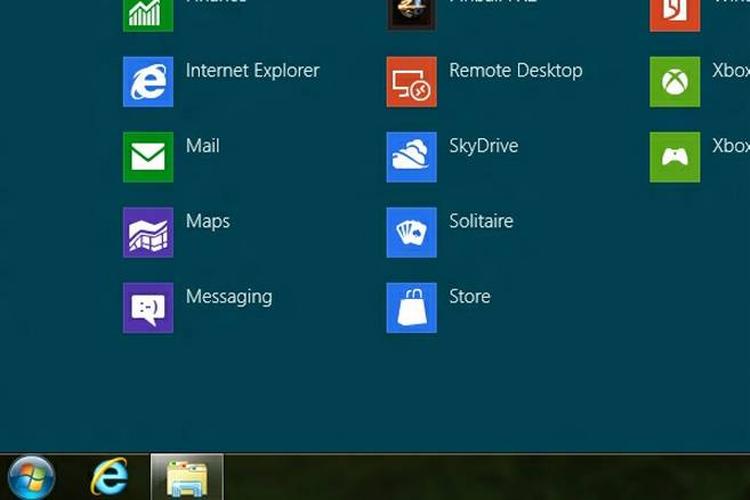Open the green Finance chart tile
Viewport: 750px width, 500px height.
click(x=148, y=15)
